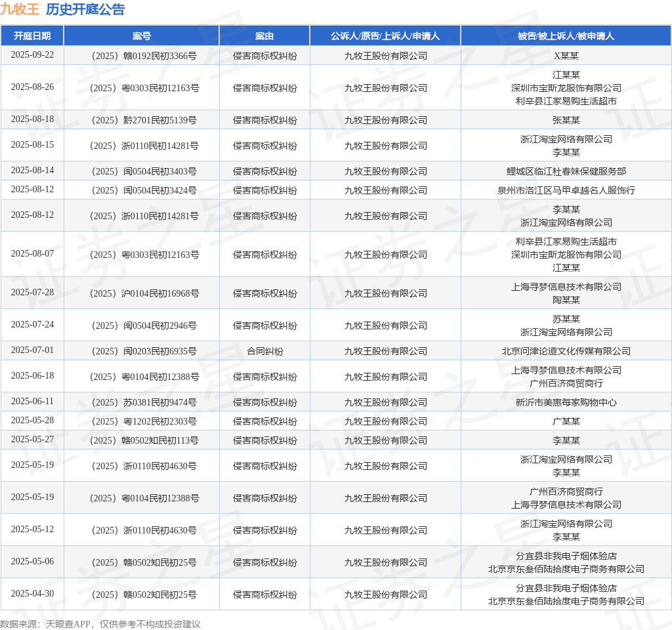Click 分宜县非我电子烟体验店 in the 2025-04-30 row

[566, 588]
